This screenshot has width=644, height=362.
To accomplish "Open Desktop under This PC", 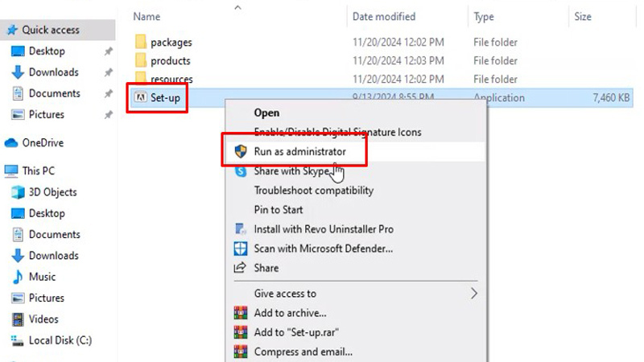I will 47,213.
